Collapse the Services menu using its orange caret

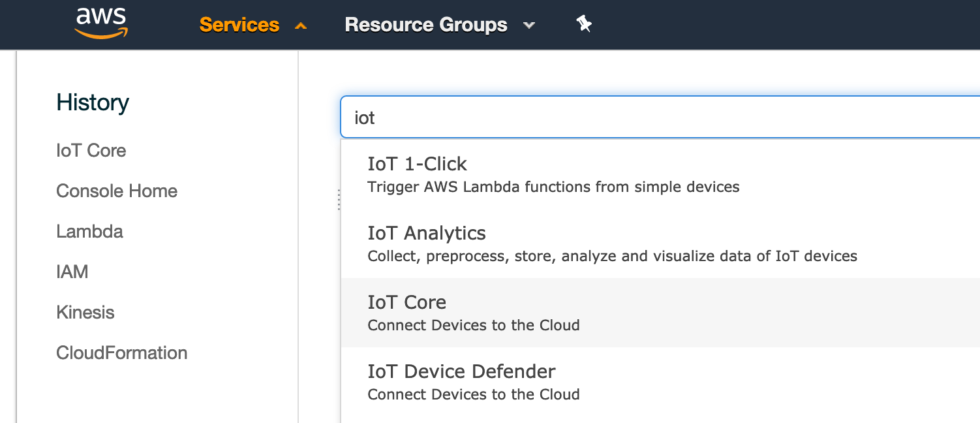click(x=301, y=26)
